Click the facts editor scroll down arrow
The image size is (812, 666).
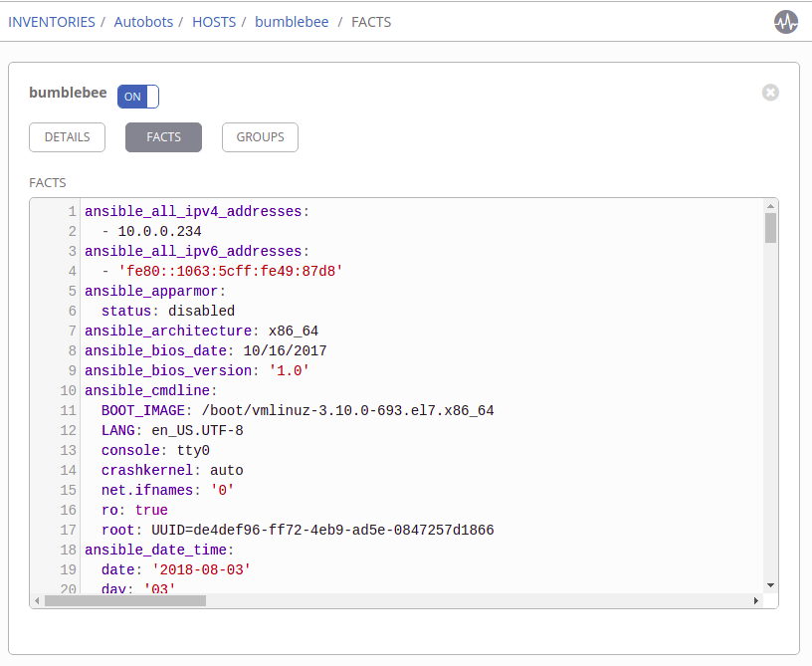770,585
